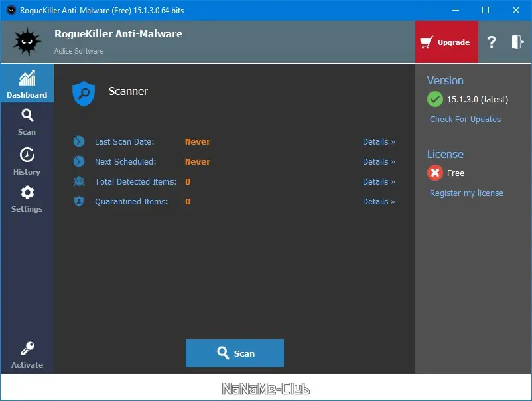This screenshot has height=401, width=532.
Task: Open the Activate key entry
Action: point(27,355)
